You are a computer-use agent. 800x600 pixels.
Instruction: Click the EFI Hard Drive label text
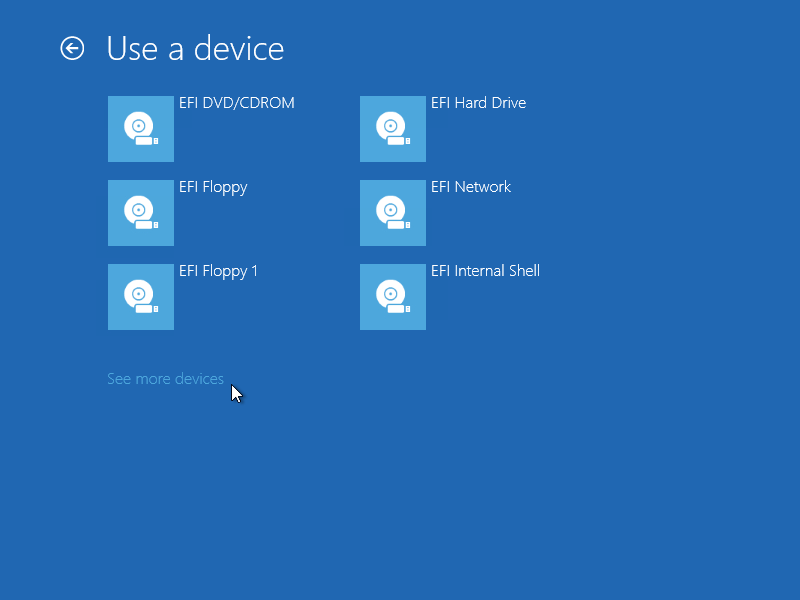pyautogui.click(x=479, y=103)
